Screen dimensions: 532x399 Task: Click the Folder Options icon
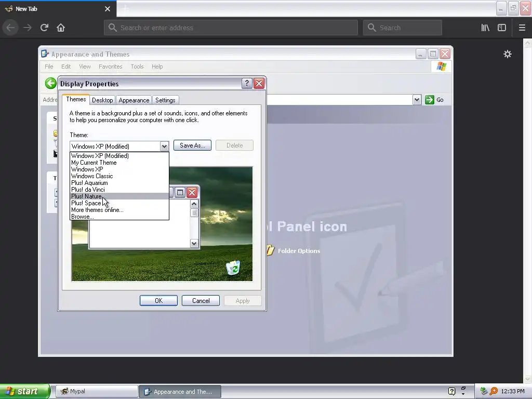pyautogui.click(x=270, y=250)
